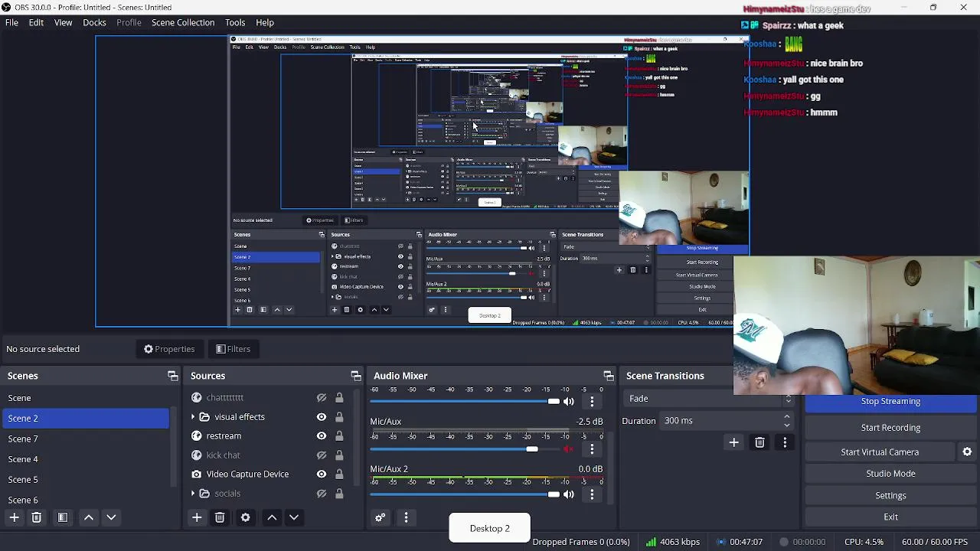Expand the socials group
This screenshot has height=551, width=980.
(x=193, y=494)
